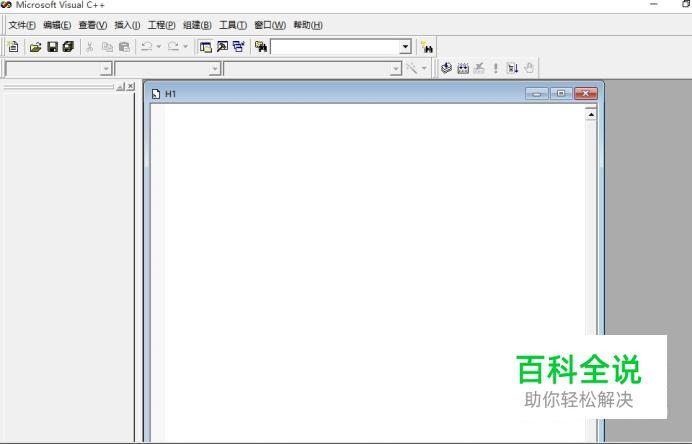Open a file with folder icon
The height and width of the screenshot is (444, 692).
tap(35, 47)
